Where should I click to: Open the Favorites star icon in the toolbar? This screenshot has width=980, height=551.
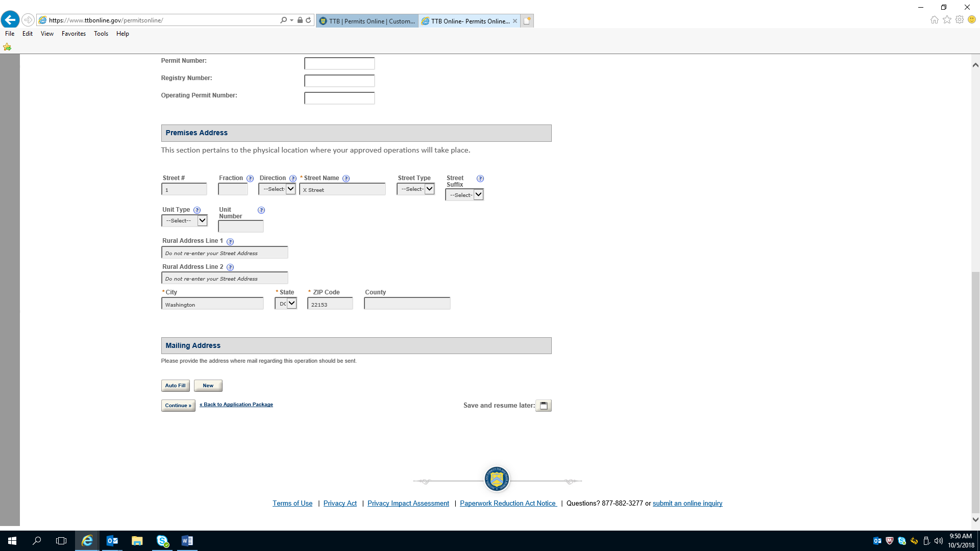click(x=947, y=20)
